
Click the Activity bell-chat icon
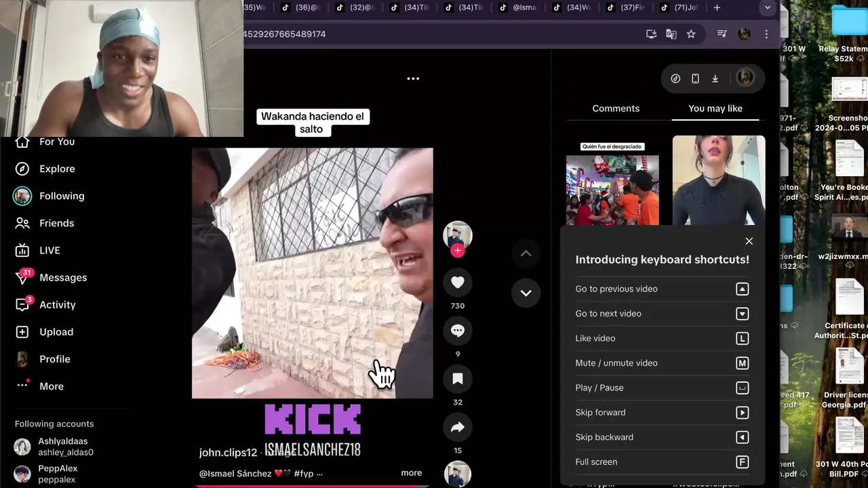tap(22, 305)
